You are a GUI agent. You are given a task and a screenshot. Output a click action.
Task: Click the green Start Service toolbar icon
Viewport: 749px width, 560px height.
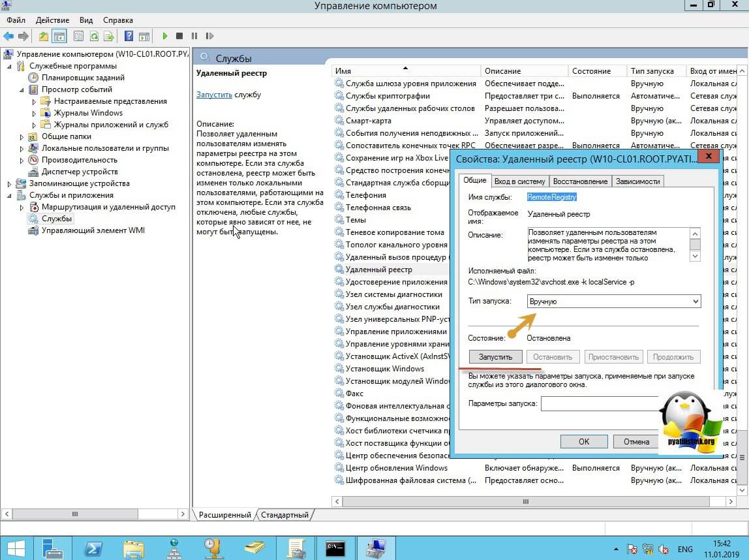[x=165, y=36]
